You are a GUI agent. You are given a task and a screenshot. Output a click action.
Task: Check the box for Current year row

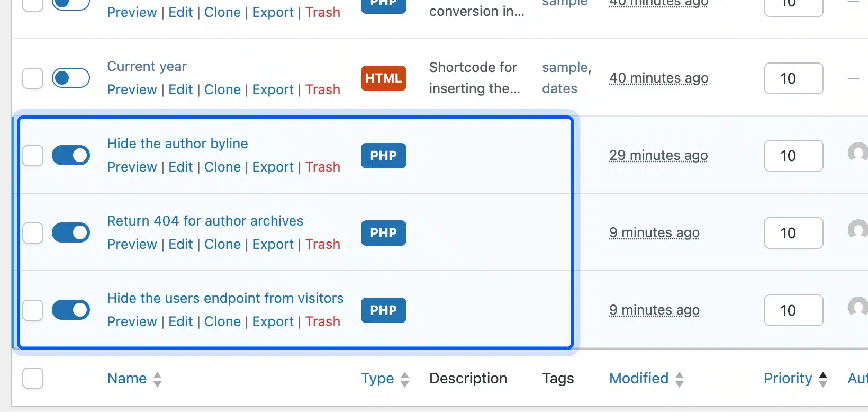click(33, 78)
